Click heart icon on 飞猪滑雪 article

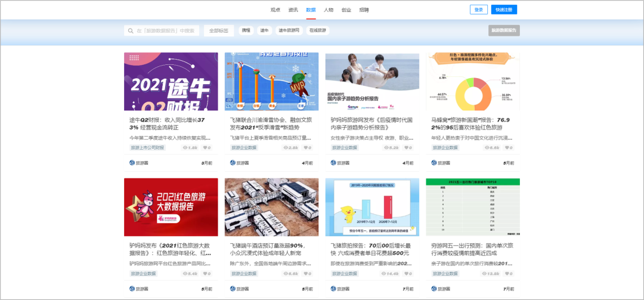coord(305,147)
